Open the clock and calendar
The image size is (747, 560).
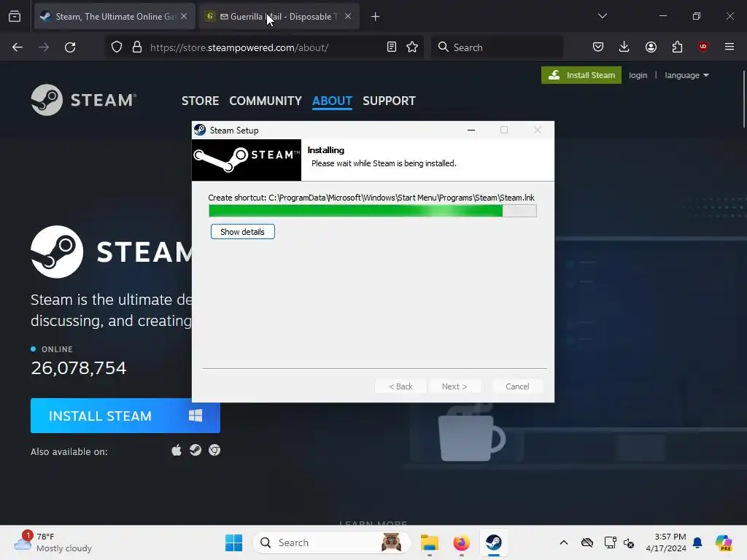(666, 542)
